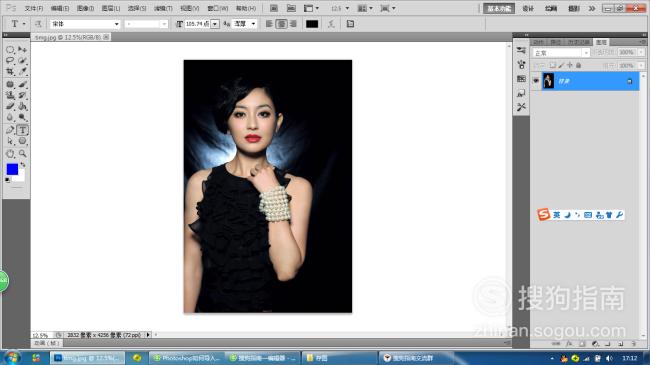Image resolution: width=650 pixels, height=365 pixels.
Task: Open the layer opacity dropdown arrow
Action: [641, 52]
